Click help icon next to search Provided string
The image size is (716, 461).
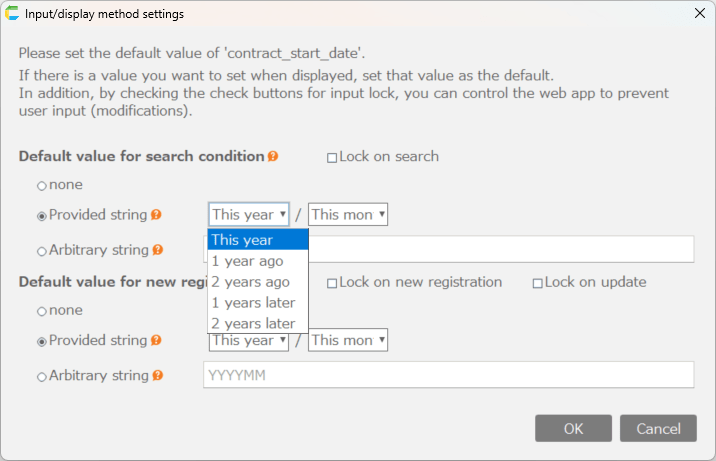(156, 215)
